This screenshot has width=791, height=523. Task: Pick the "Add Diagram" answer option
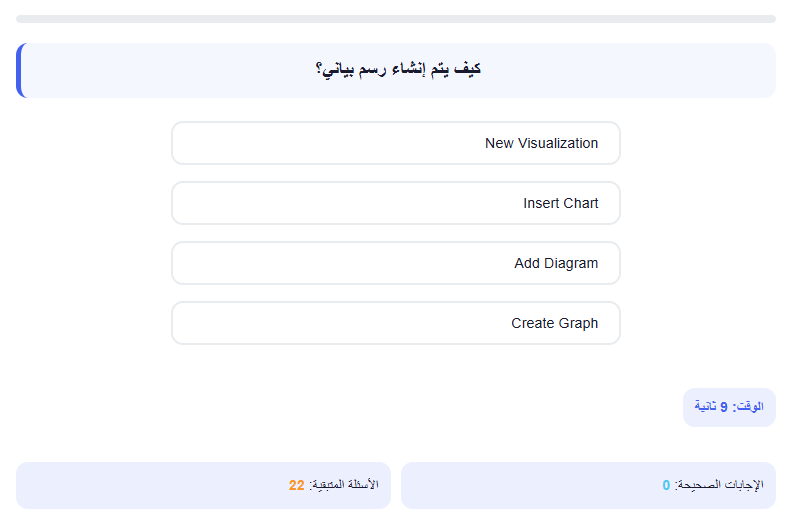[396, 263]
